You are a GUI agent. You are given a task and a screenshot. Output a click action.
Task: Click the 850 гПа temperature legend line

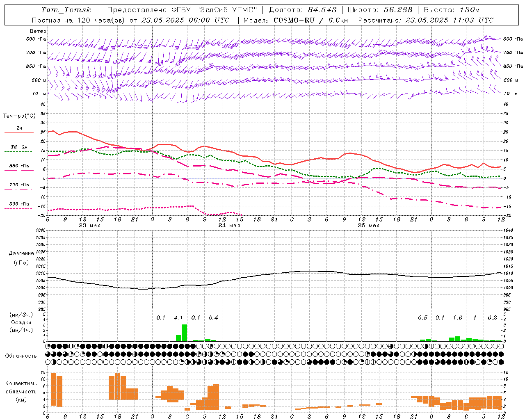point(19,170)
